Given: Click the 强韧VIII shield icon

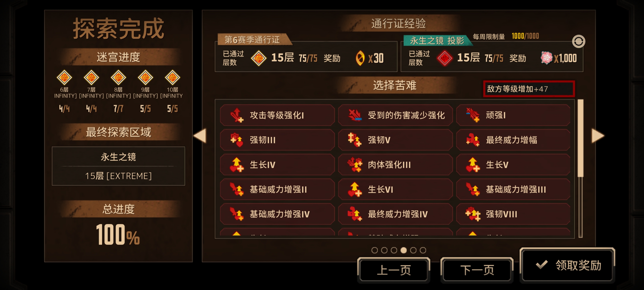Looking at the screenshot, I should click(473, 214).
